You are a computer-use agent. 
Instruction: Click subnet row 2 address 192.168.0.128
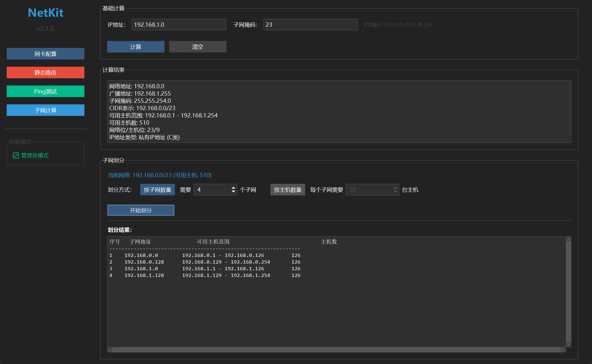[144, 262]
